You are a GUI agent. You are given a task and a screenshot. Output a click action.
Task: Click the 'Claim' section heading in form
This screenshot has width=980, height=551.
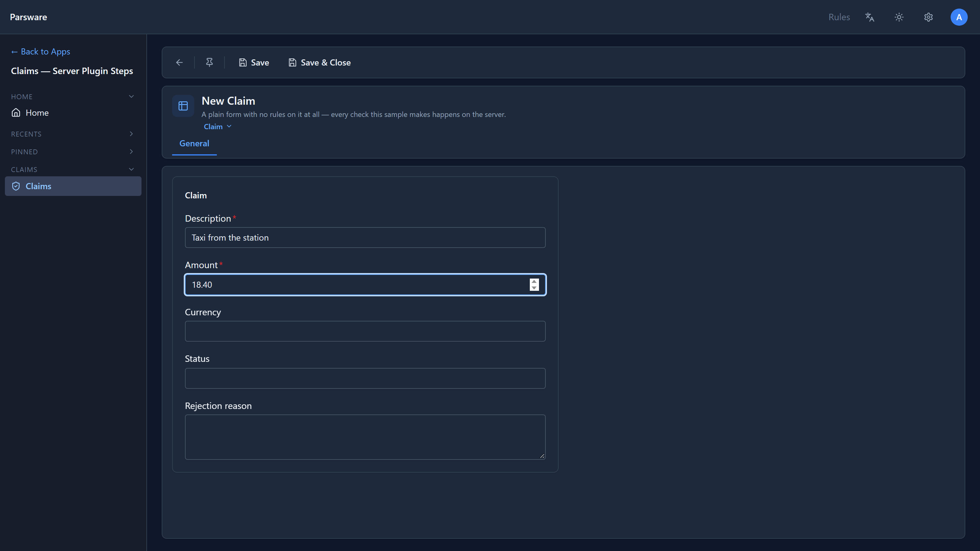click(x=196, y=196)
